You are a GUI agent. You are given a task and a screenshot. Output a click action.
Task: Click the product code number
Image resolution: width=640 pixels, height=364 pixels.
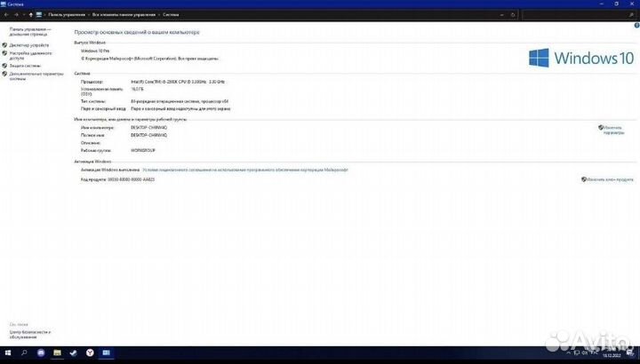tap(131, 179)
